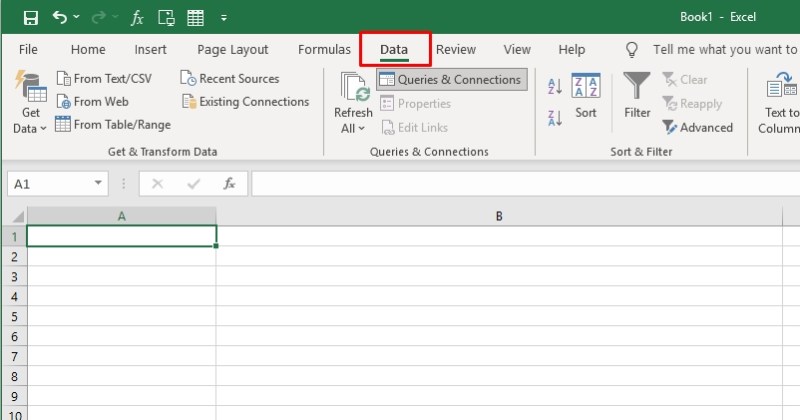Expand the Name Box dropdown arrow
The width and height of the screenshot is (800, 420).
tap(98, 183)
